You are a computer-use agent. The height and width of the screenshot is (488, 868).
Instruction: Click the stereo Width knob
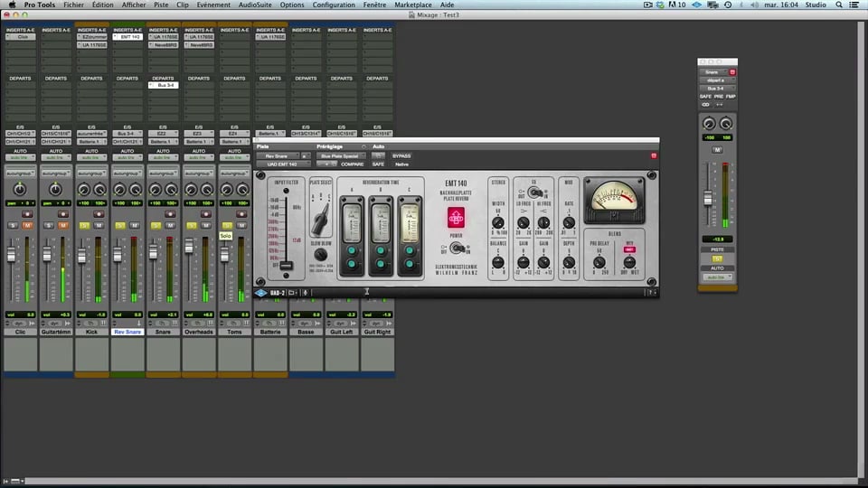coord(498,223)
